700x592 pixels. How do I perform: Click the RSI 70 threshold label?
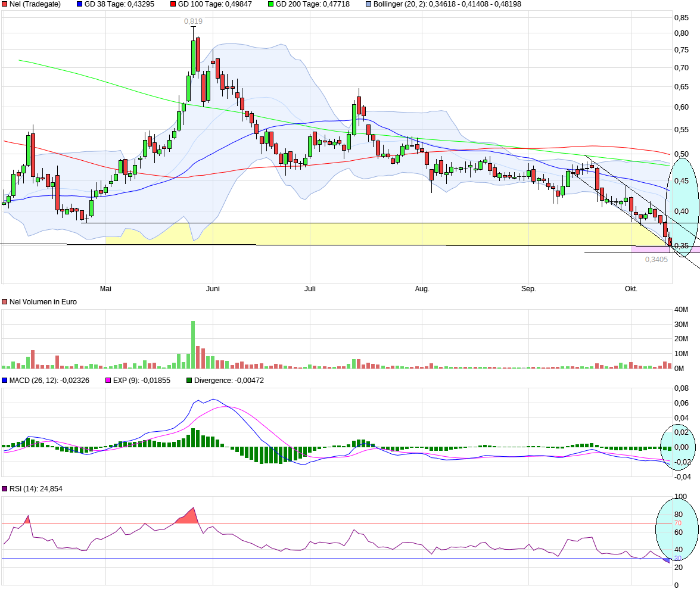coord(678,524)
